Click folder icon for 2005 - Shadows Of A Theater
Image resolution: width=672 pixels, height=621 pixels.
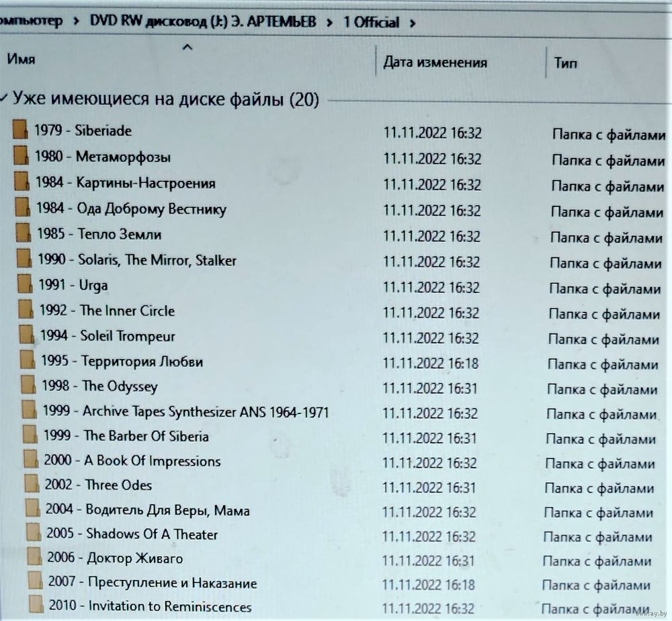pos(34,533)
